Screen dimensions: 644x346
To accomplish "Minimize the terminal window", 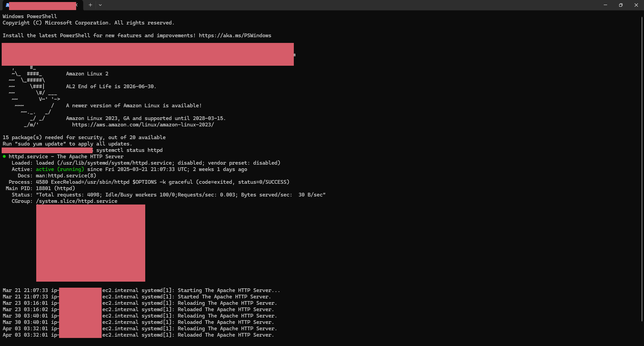I will [x=605, y=5].
